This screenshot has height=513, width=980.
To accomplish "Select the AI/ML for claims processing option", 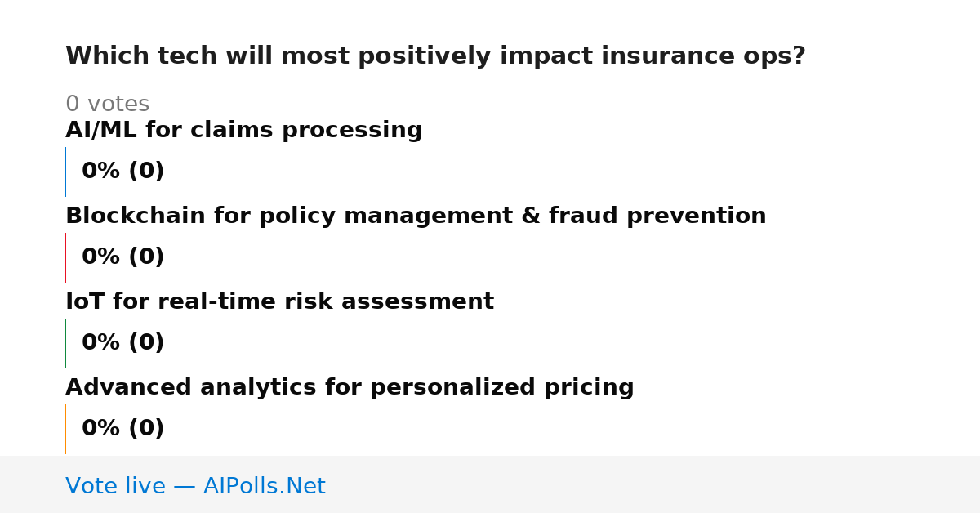I will 244,131.
